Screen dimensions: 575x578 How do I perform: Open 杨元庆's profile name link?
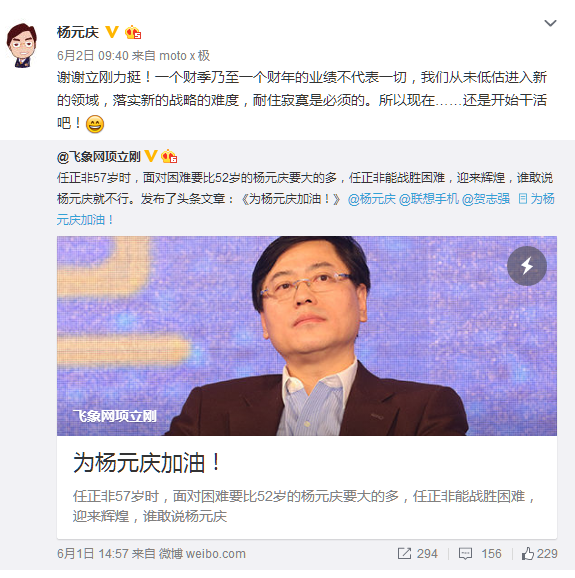pos(78,32)
